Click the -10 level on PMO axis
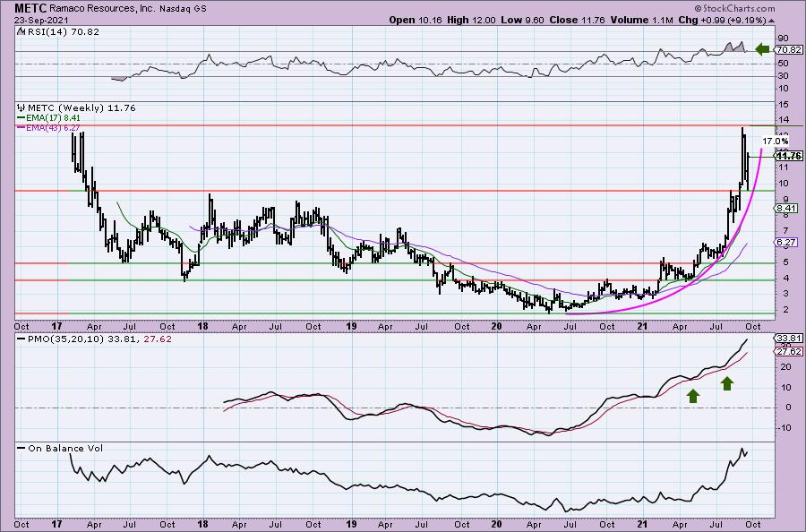806x532 pixels. click(784, 427)
